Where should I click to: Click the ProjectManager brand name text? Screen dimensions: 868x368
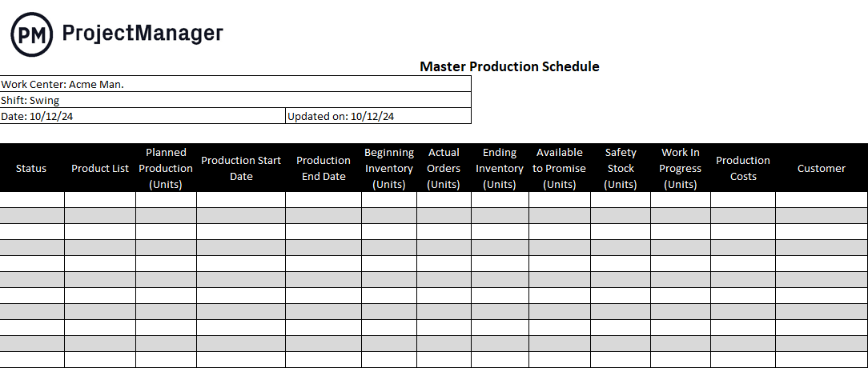143,34
